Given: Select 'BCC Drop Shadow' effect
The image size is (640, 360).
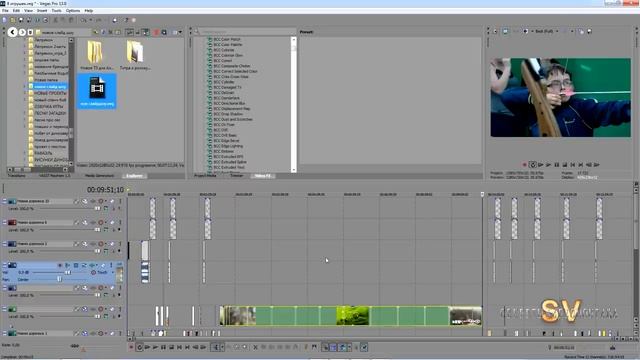Looking at the screenshot, I should [228, 114].
